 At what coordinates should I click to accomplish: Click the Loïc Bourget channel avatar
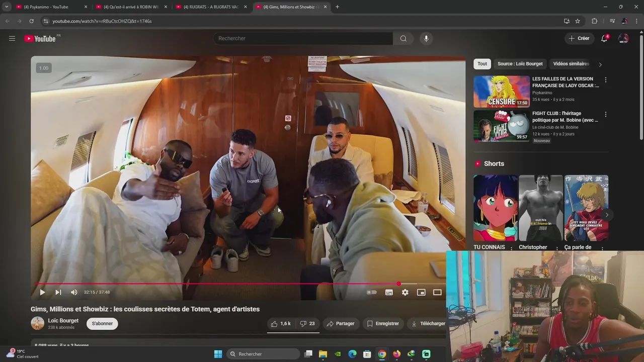tap(38, 323)
